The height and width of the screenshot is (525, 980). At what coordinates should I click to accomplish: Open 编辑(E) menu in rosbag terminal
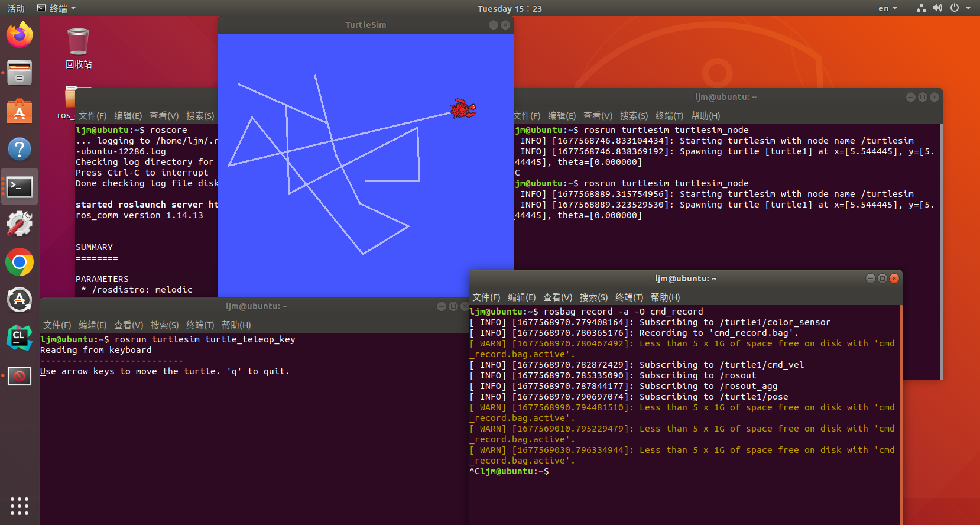coord(522,297)
